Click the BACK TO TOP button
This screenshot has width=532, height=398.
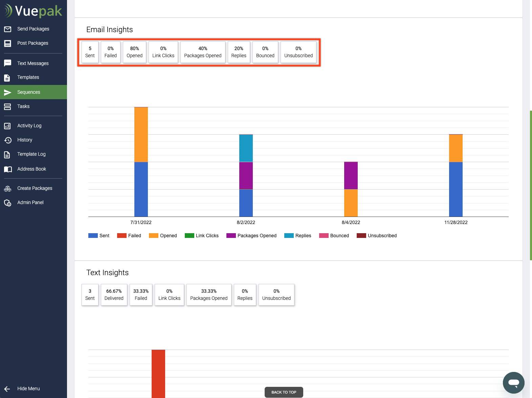coord(284,392)
